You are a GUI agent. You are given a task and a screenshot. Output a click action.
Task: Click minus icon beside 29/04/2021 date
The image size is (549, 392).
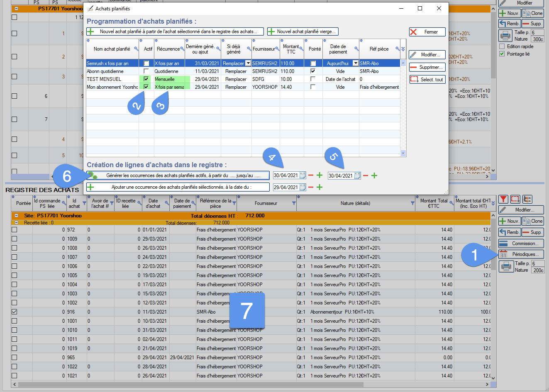[311, 187]
